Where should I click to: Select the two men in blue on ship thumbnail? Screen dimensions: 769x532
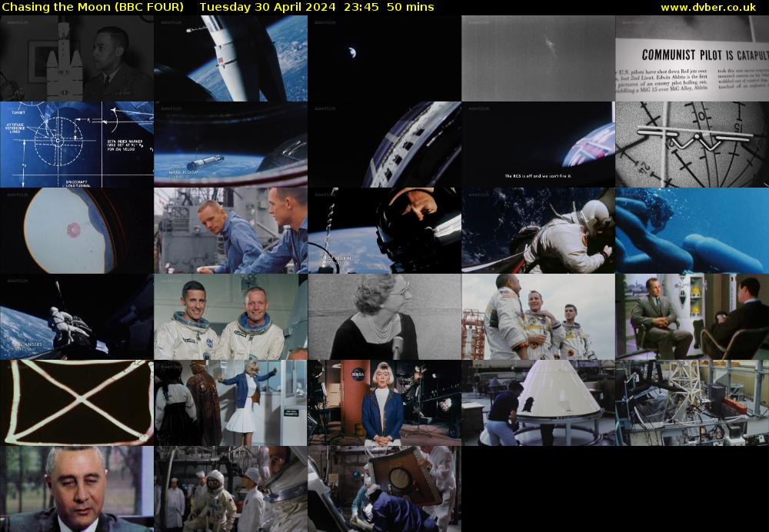point(231,231)
